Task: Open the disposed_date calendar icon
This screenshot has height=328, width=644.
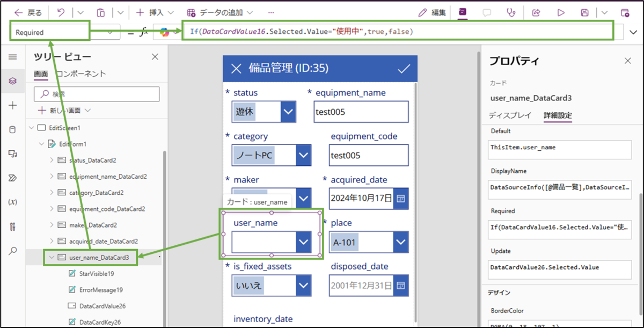Action: (400, 285)
